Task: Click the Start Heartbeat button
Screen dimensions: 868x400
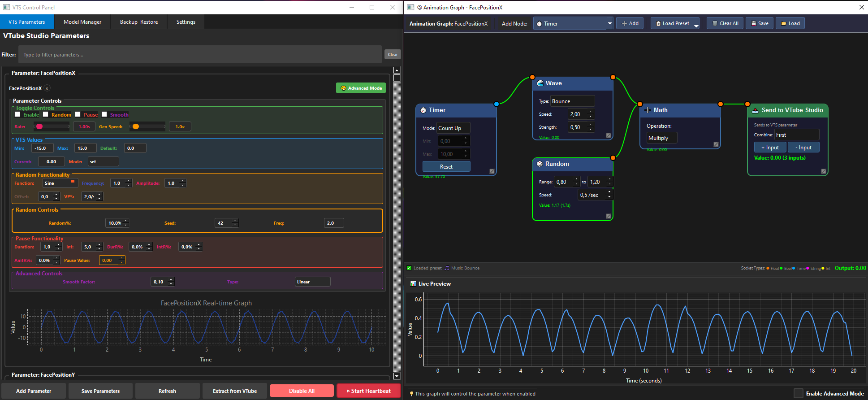Action: pyautogui.click(x=369, y=391)
